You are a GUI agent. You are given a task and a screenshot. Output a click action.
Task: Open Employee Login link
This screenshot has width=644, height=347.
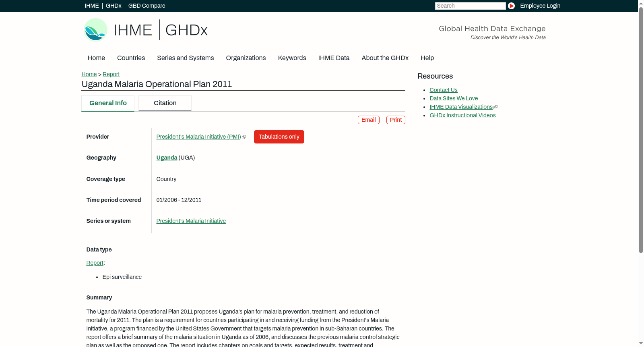(x=540, y=6)
